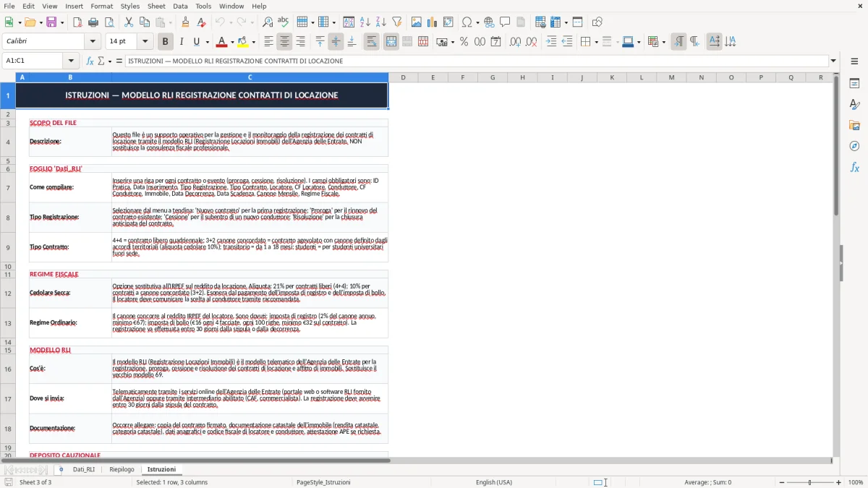
Task: Insert Special Character omega icon
Action: tap(467, 22)
